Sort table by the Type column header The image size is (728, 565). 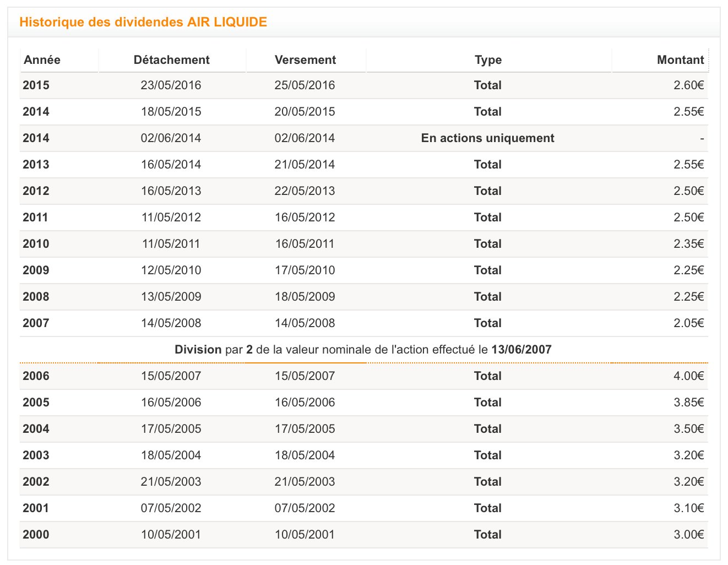488,59
